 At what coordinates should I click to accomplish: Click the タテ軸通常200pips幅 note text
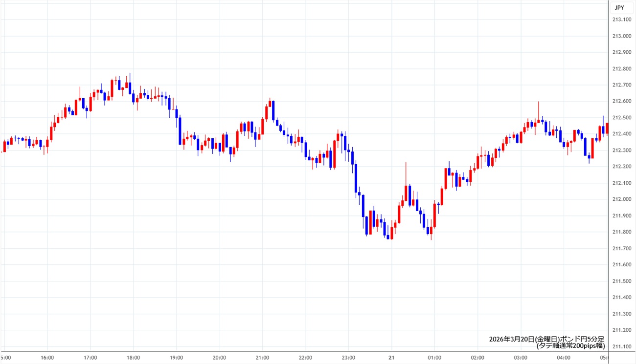[570, 345]
